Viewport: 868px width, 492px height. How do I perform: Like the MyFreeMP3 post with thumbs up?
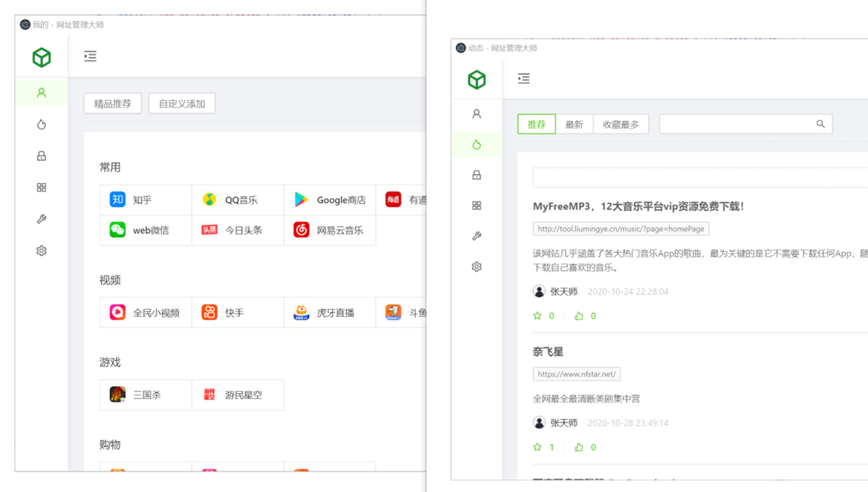[579, 316]
